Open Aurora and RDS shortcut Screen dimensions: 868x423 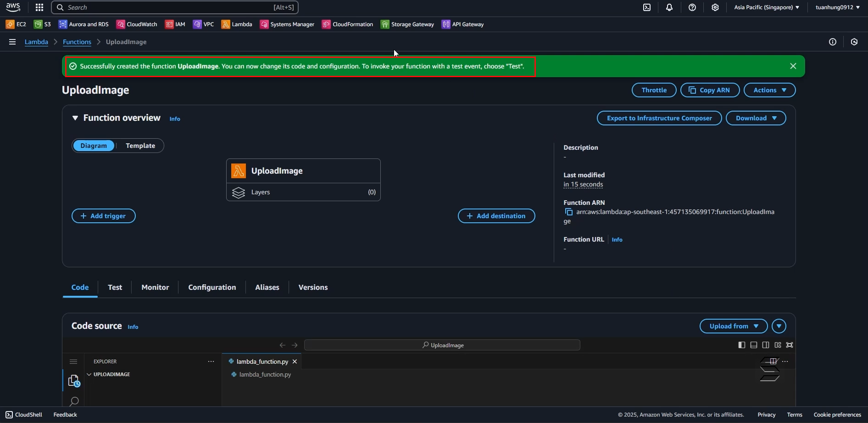83,24
